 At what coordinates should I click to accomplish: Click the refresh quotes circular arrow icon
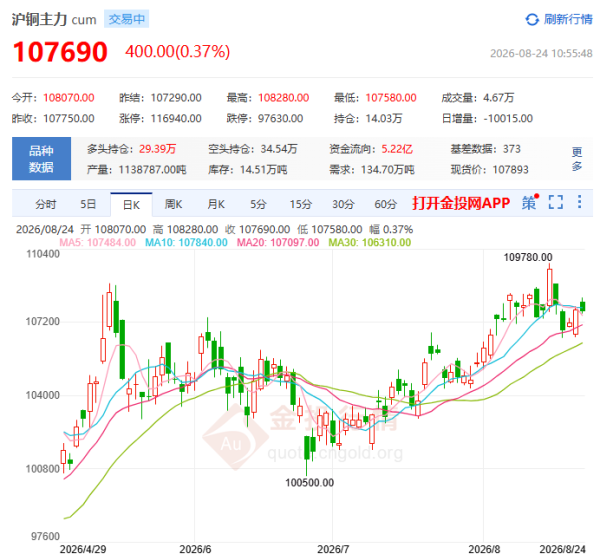(532, 19)
